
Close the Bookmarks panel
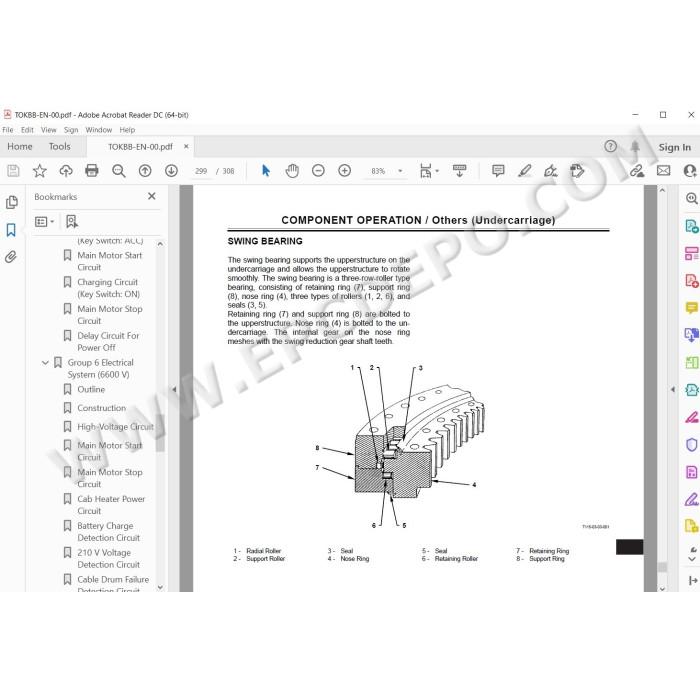coord(152,196)
